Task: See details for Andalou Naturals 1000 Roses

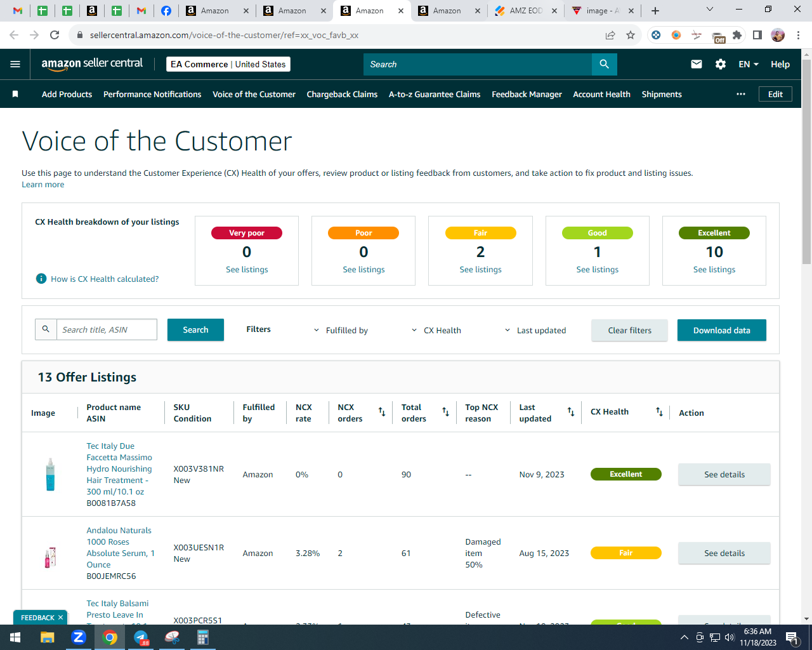Action: coord(724,553)
